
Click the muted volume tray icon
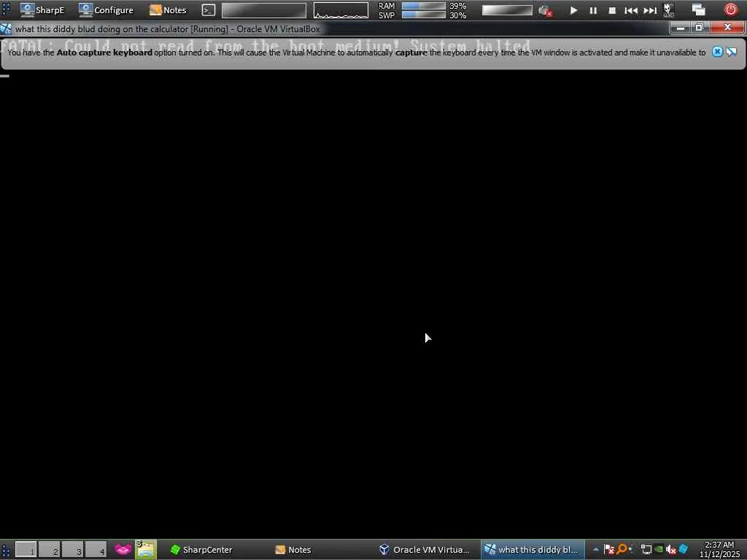[671, 550]
